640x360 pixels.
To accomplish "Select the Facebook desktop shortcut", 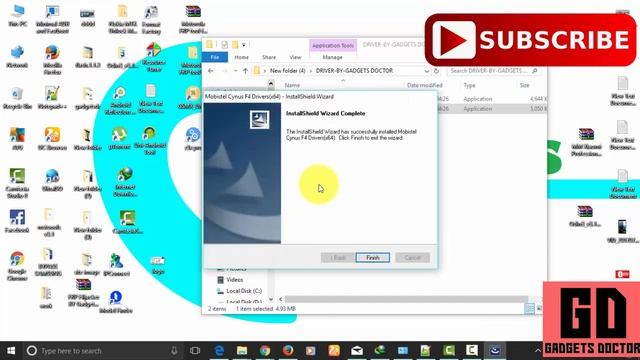I will pyautogui.click(x=17, y=221).
